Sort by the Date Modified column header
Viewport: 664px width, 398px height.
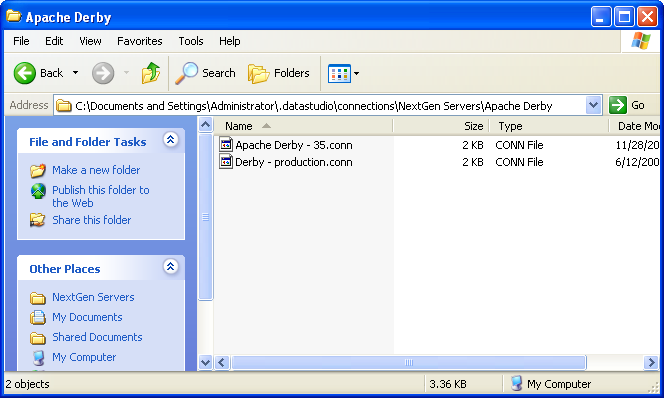(x=635, y=126)
